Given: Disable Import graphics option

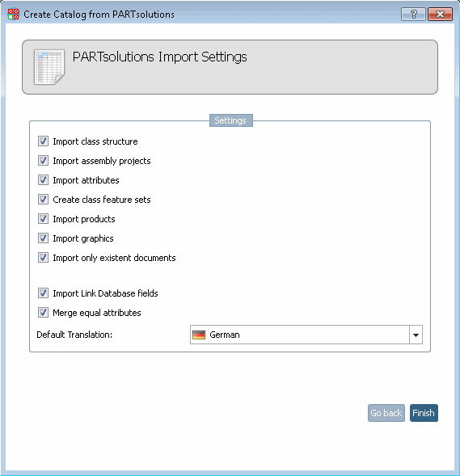Looking at the screenshot, I should pyautogui.click(x=43, y=238).
